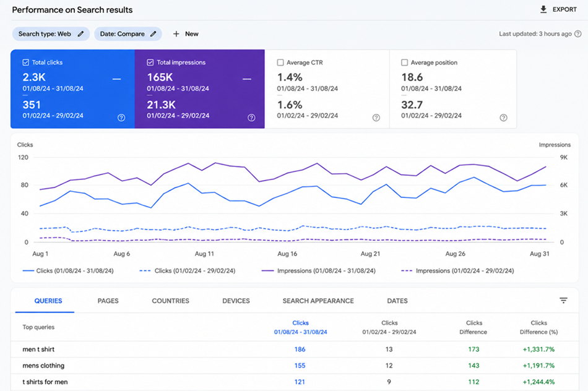This screenshot has width=588, height=391.
Task: Sort by Clicks 01/08/24 - 31/08/24 column
Action: (300, 327)
